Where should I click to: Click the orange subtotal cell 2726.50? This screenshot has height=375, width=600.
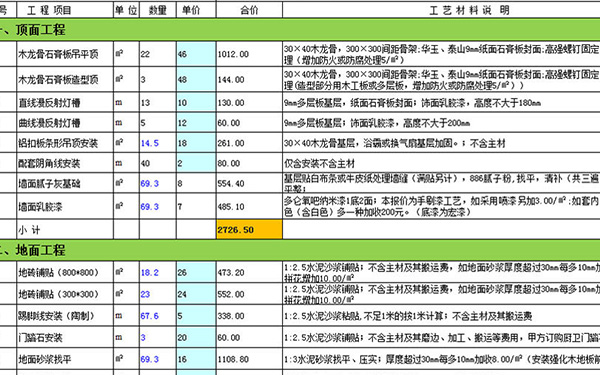coord(249,230)
